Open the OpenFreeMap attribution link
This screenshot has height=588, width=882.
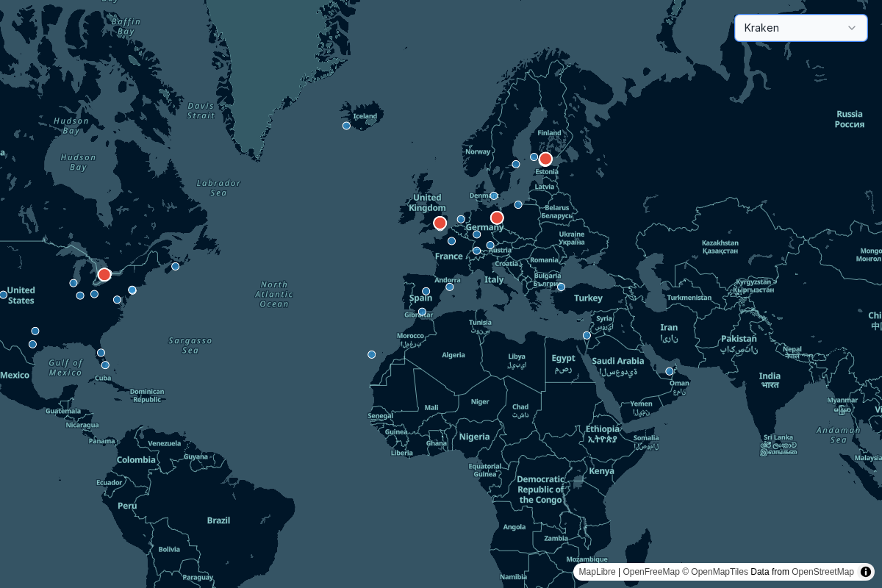point(650,572)
